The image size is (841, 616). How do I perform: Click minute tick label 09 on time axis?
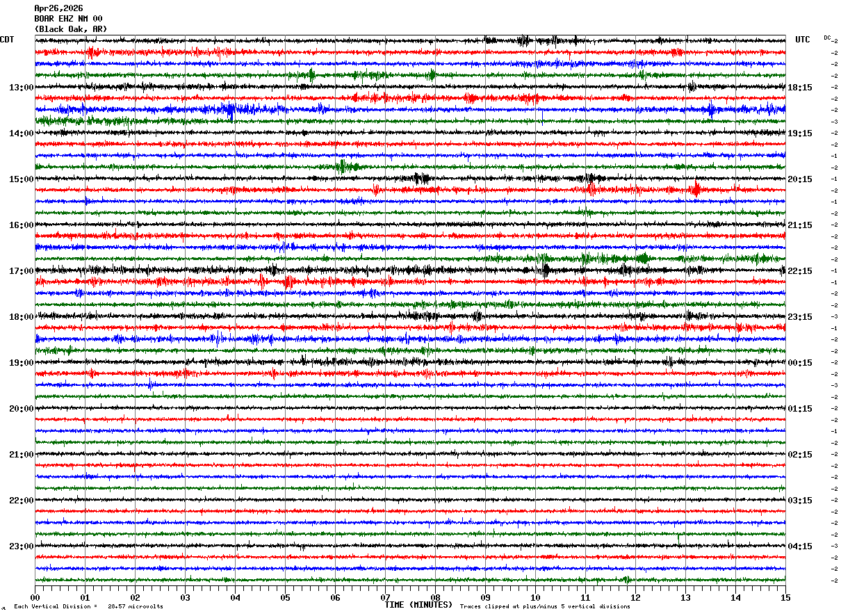click(485, 597)
